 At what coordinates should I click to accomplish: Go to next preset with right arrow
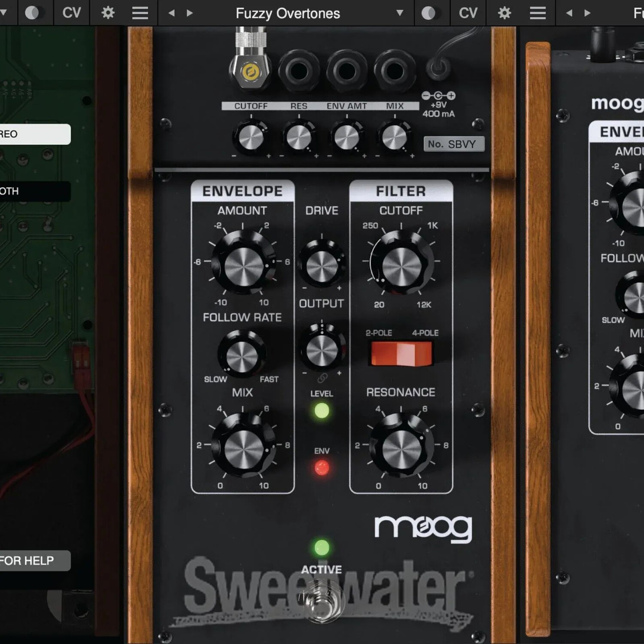[190, 13]
